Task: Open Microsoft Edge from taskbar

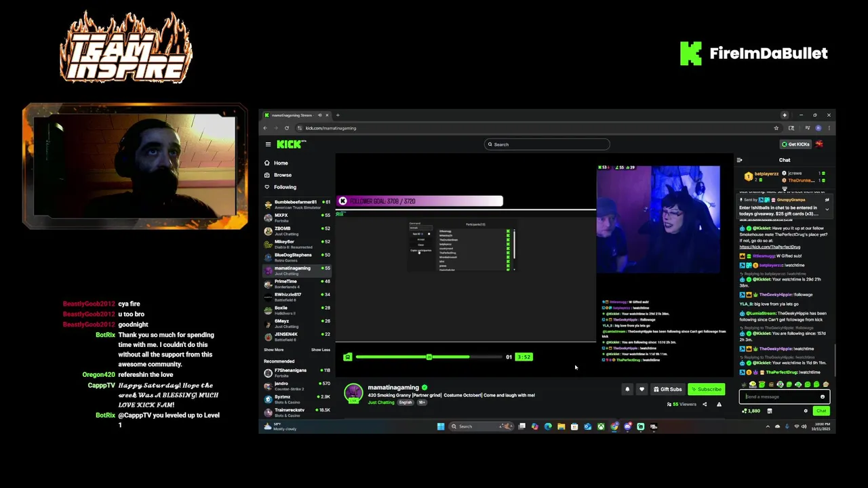Action: 548,426
